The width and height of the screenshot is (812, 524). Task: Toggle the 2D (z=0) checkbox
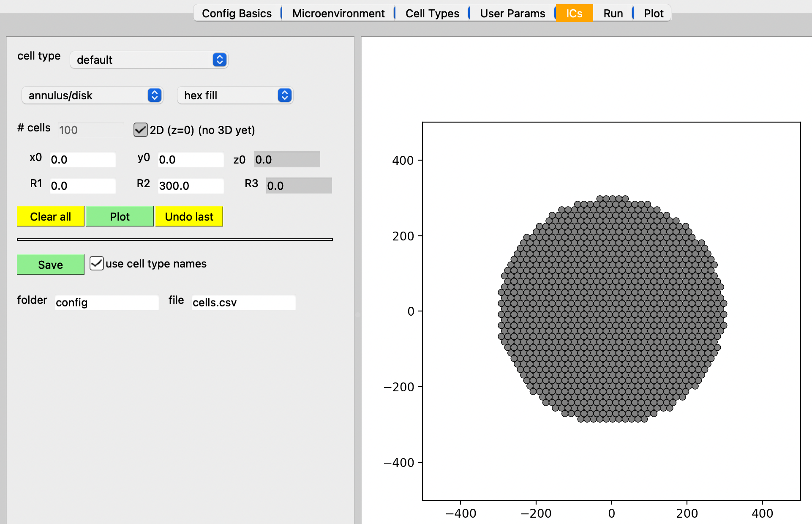coord(140,130)
